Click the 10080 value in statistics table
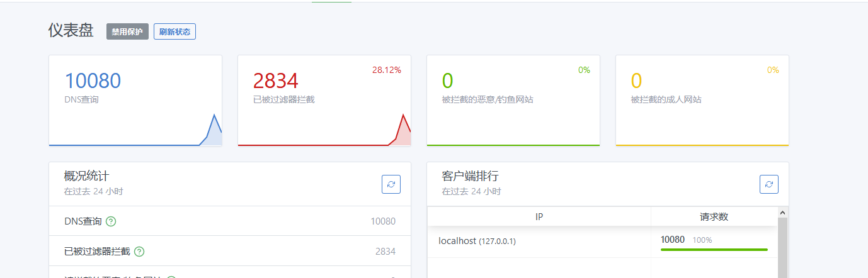Screen dimensions: 868x278 (x=383, y=221)
